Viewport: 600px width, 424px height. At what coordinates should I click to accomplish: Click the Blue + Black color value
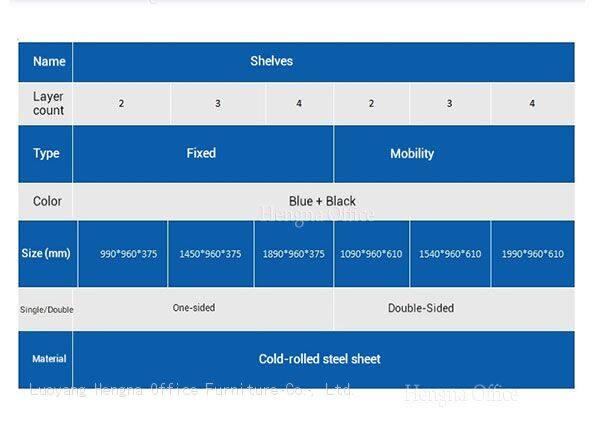[x=322, y=201]
